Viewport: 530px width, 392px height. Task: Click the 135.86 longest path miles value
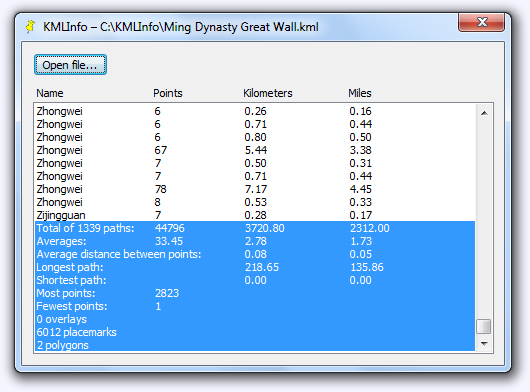[367, 267]
